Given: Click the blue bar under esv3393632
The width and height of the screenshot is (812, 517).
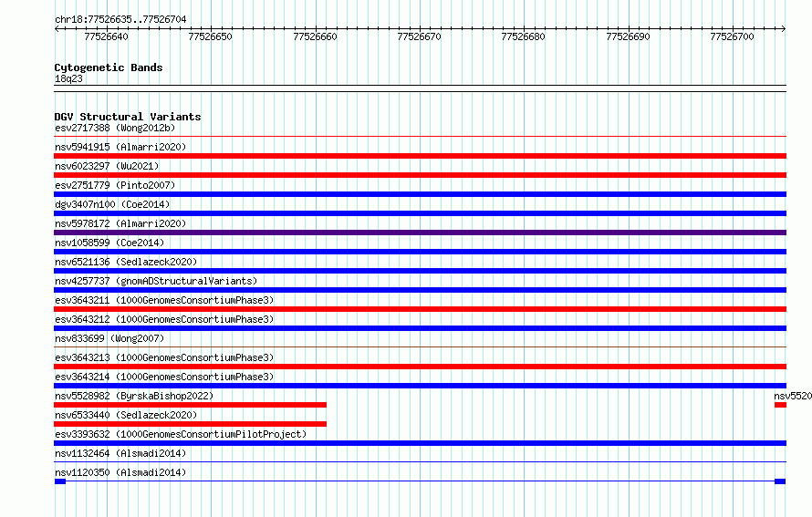Looking at the screenshot, I should pyautogui.click(x=420, y=443).
